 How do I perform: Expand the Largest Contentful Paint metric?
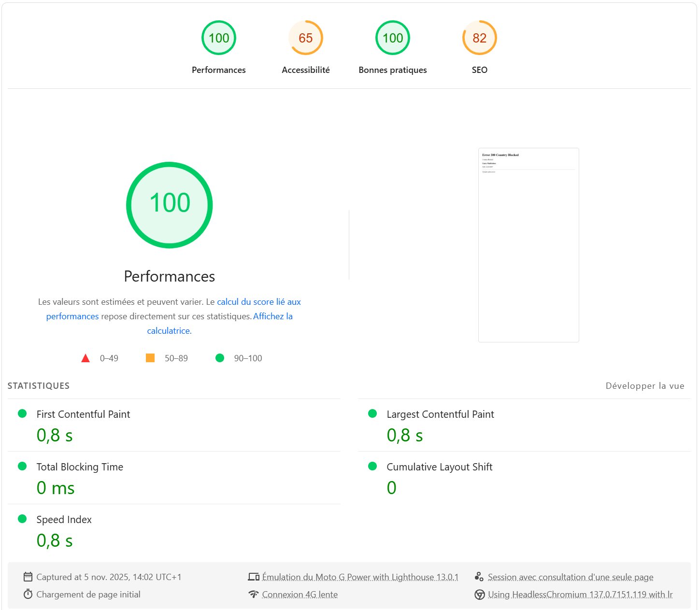[440, 414]
